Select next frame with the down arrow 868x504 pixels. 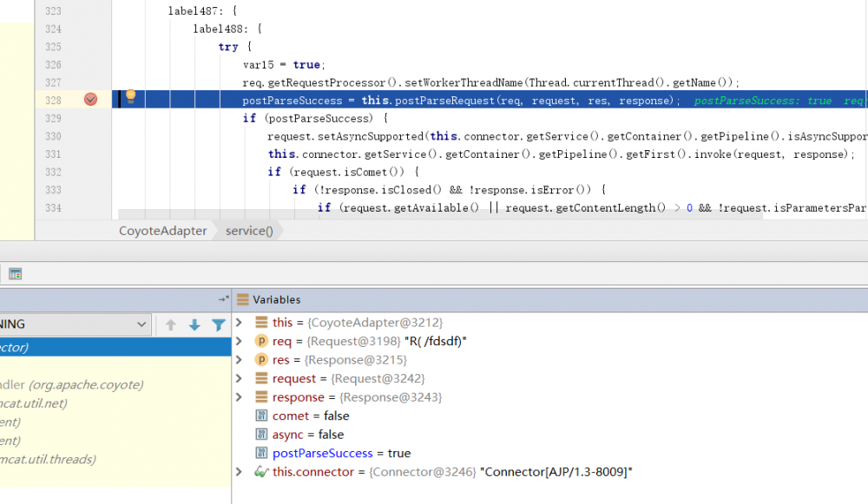tap(194, 324)
